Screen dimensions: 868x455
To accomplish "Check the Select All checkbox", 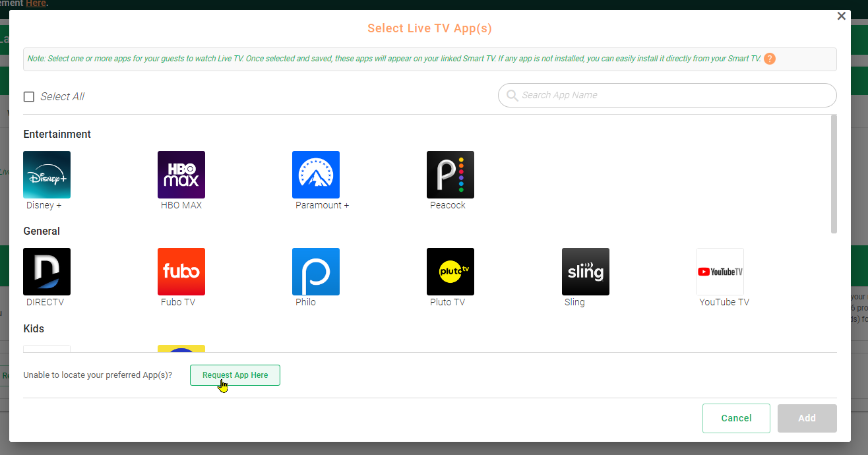I will (x=29, y=97).
